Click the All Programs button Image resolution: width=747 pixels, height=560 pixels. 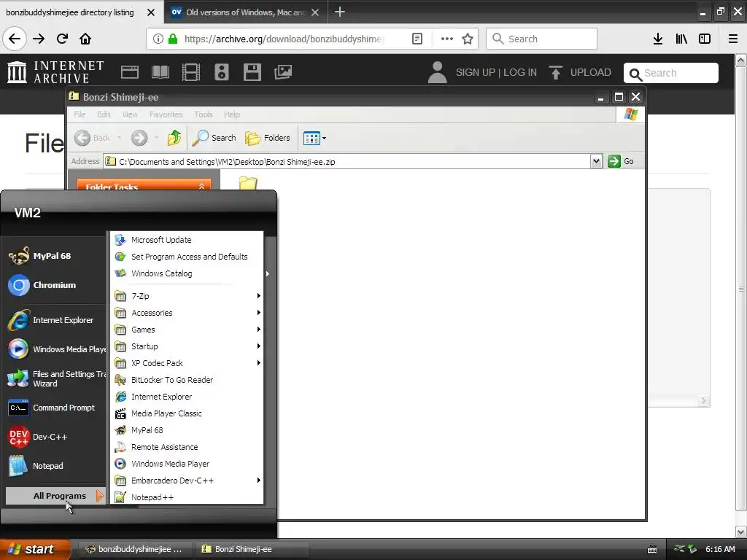coord(55,496)
